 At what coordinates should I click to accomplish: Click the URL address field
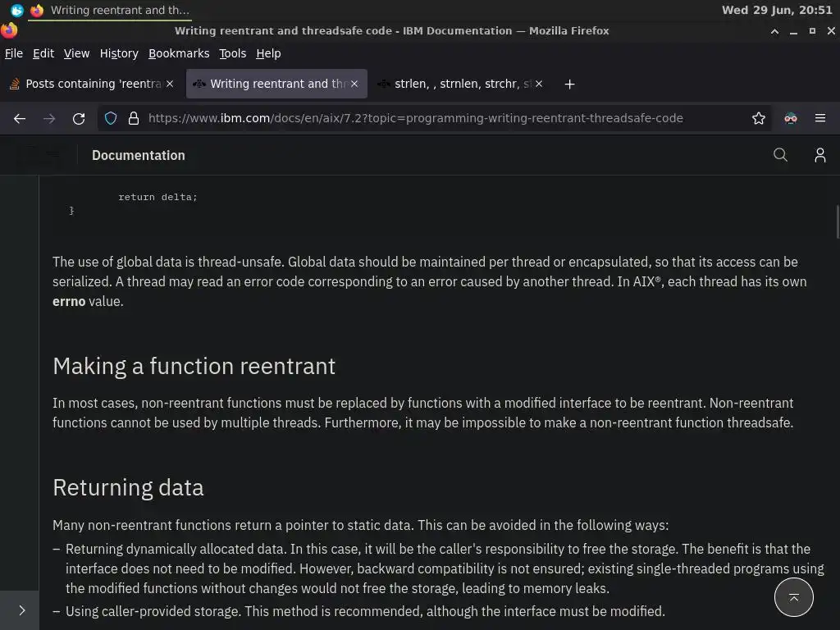click(x=427, y=118)
